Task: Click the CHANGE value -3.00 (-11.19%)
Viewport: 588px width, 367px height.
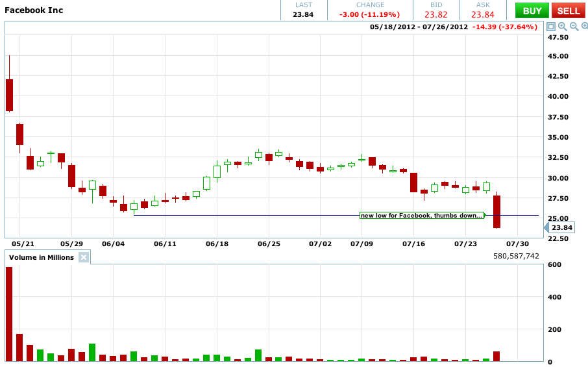Action: point(369,15)
